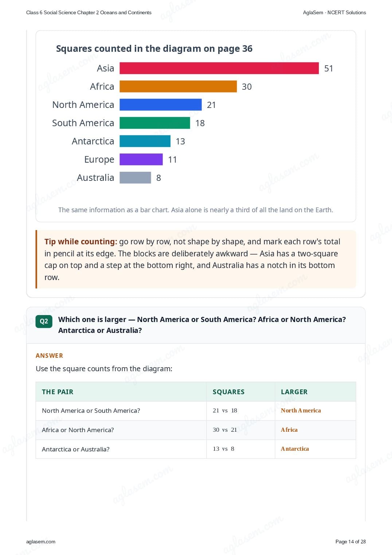The width and height of the screenshot is (392, 555).
Task: Click the Asia value label 51
Action: pyautogui.click(x=329, y=69)
